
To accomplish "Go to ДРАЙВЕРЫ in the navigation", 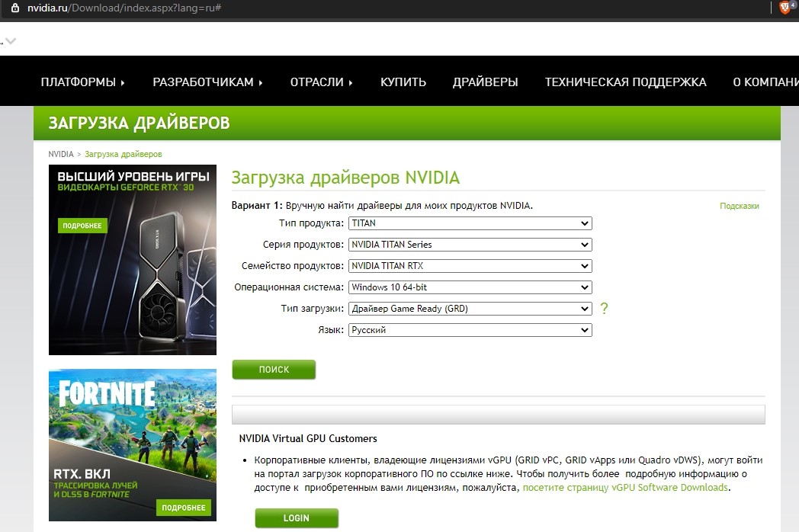I will coord(485,82).
